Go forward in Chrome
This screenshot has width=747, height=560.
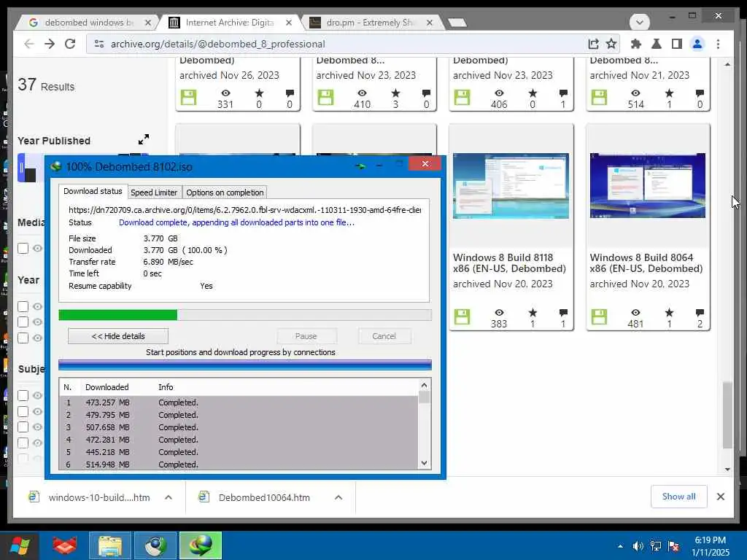point(50,44)
